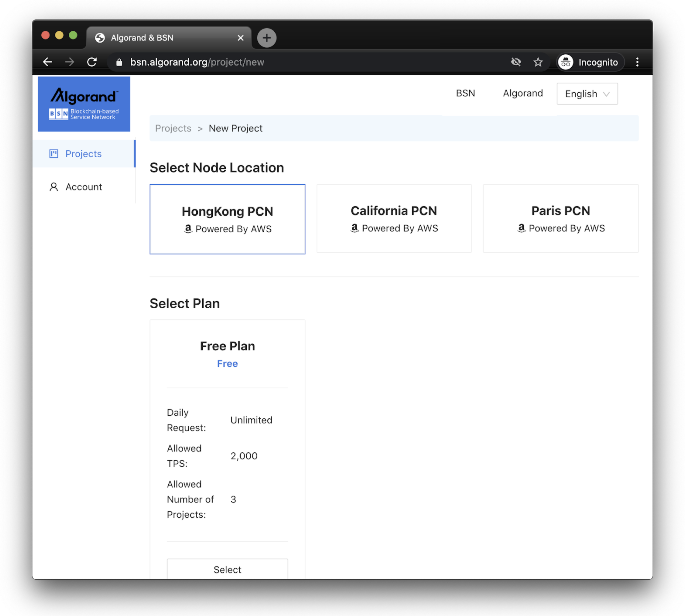Click the Incognito profile icon
This screenshot has width=685, height=616.
[566, 62]
